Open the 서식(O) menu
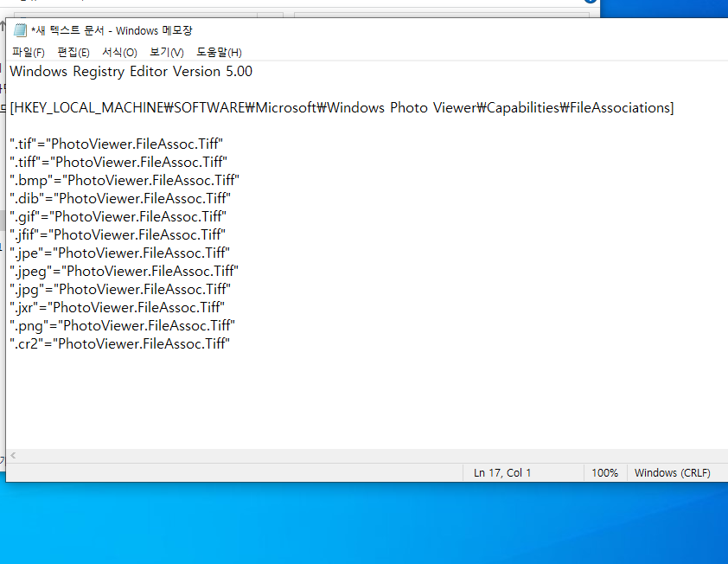 coord(120,53)
